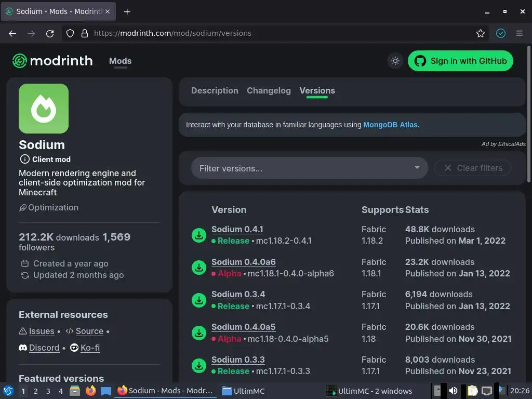The height and width of the screenshot is (399, 532).
Task: Switch to the Changelog tab
Action: coord(269,90)
